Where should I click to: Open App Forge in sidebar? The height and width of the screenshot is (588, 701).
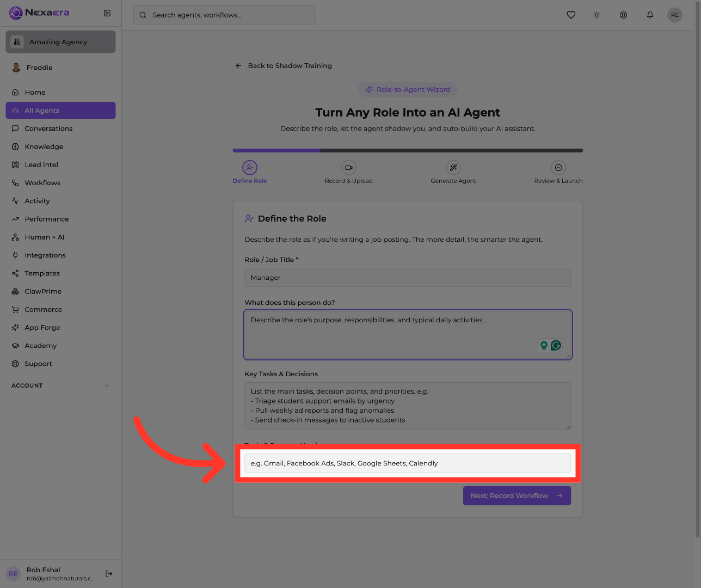[x=61, y=328]
